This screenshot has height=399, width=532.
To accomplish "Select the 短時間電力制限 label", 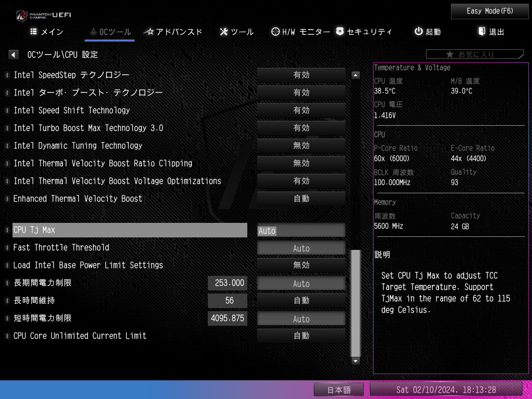I will 43,318.
